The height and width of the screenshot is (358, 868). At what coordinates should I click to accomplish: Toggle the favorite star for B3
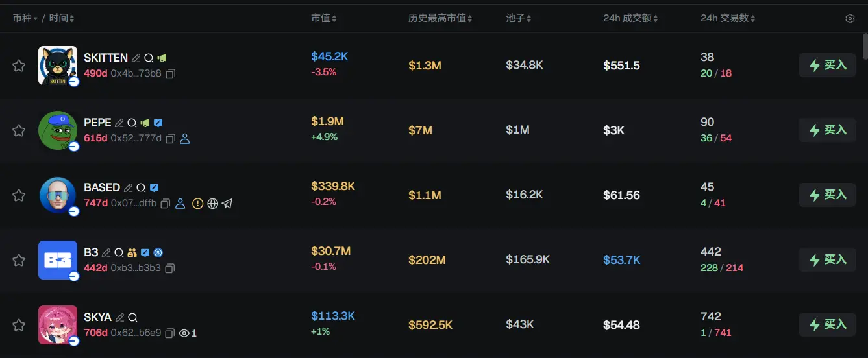coord(19,260)
